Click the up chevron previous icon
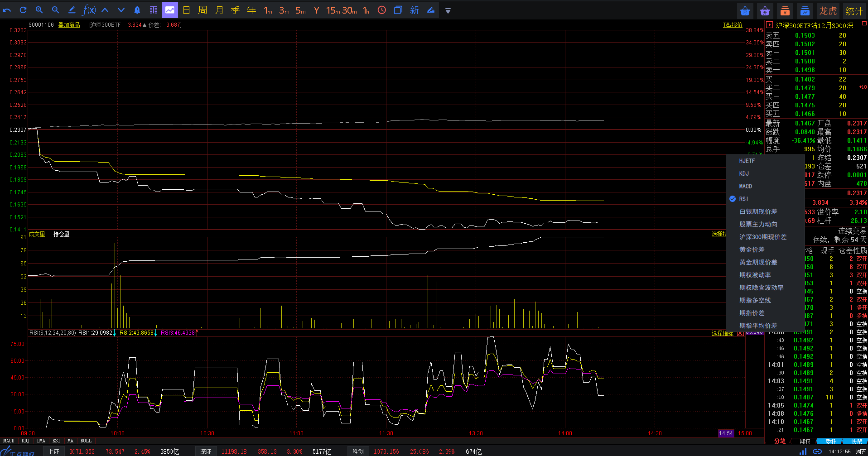Viewport: 868px width, 456px height. click(105, 10)
